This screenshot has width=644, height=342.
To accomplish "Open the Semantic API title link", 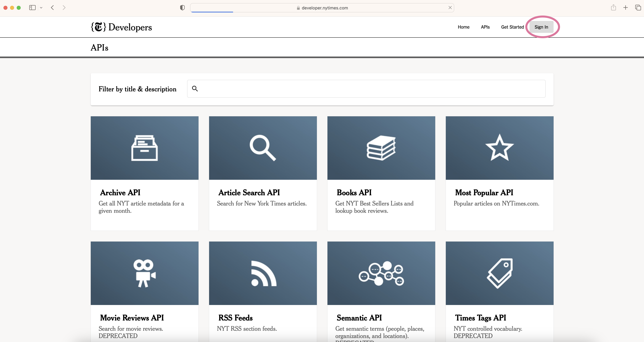I will click(359, 318).
